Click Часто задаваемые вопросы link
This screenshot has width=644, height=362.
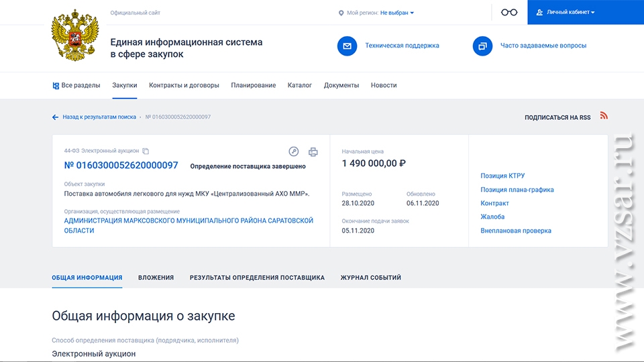click(x=543, y=46)
